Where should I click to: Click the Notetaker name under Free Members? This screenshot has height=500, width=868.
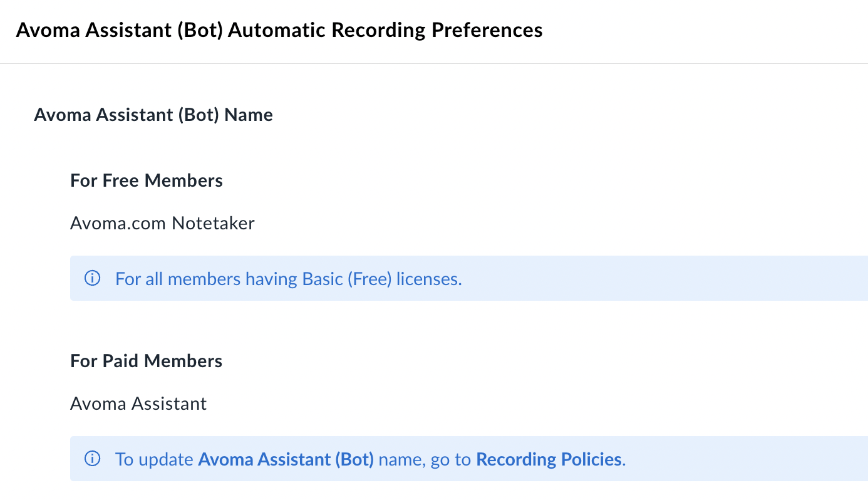pos(162,222)
